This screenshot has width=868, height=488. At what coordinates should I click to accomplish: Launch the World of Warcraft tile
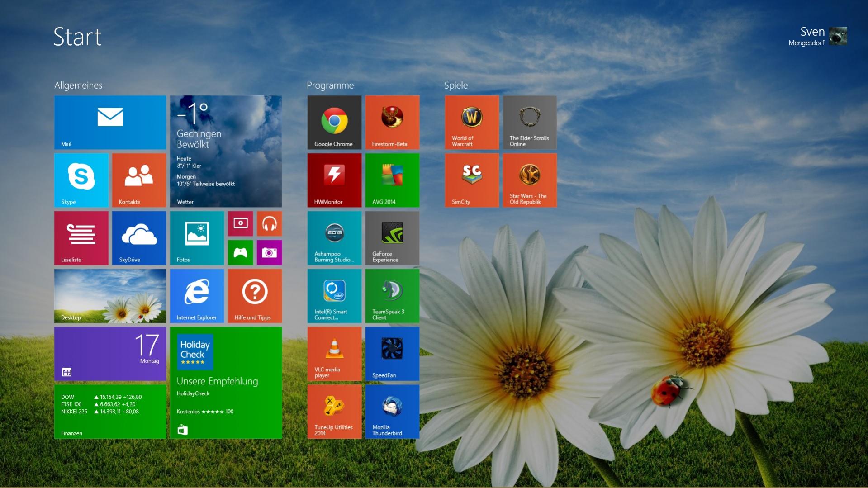click(472, 122)
